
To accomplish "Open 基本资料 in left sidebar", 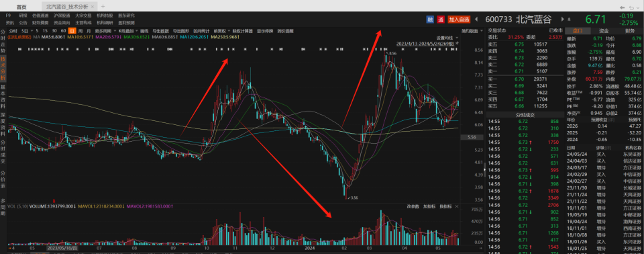I will coord(3,97).
